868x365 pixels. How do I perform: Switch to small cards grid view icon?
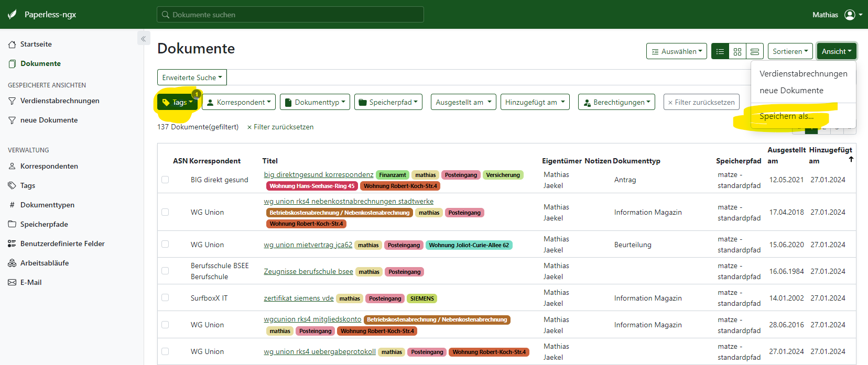pos(737,51)
